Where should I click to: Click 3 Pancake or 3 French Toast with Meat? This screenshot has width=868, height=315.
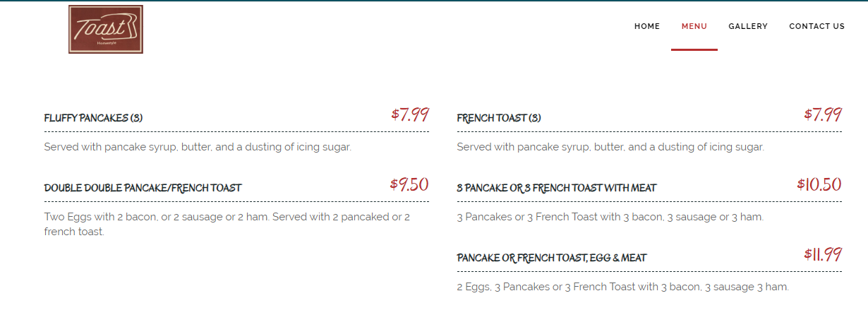click(557, 188)
